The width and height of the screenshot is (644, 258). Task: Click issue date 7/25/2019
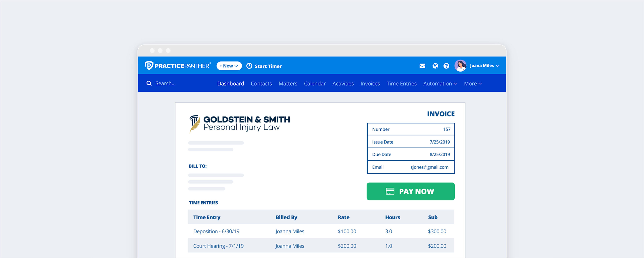(440, 142)
